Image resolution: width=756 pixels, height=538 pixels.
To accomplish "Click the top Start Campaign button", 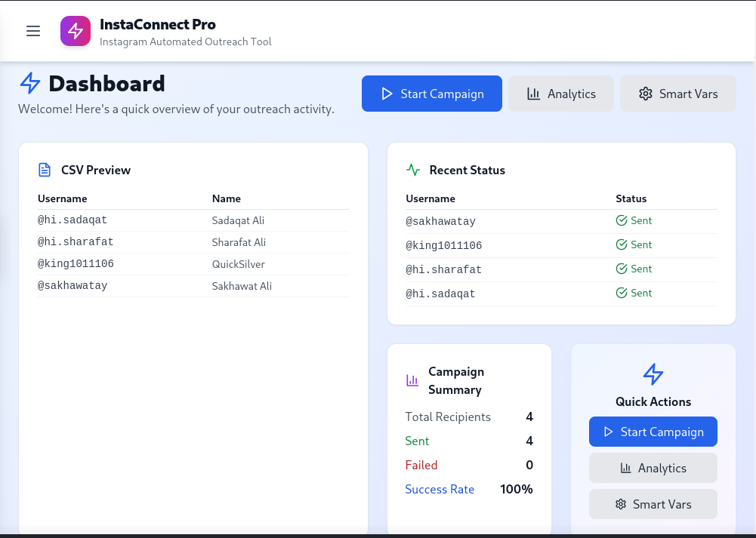I will click(431, 94).
